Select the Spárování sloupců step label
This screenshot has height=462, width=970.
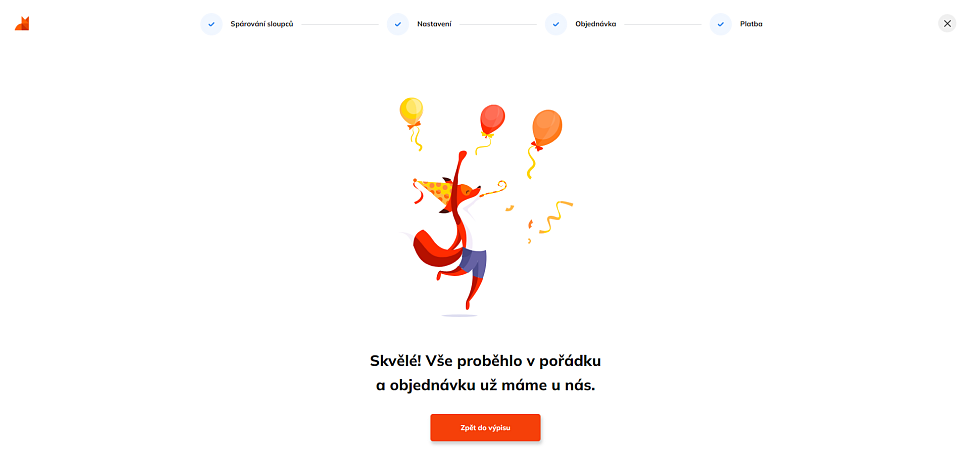(x=262, y=24)
